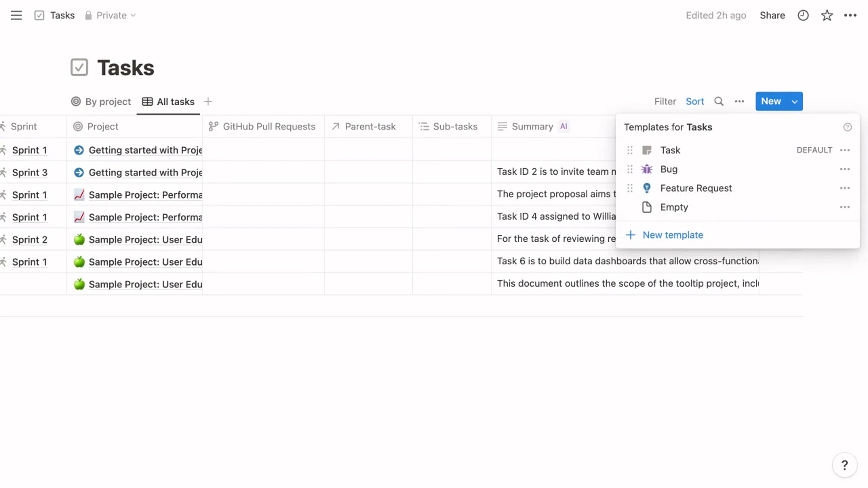The height and width of the screenshot is (488, 868).
Task: Open the New button dropdown chevron
Action: 795,101
